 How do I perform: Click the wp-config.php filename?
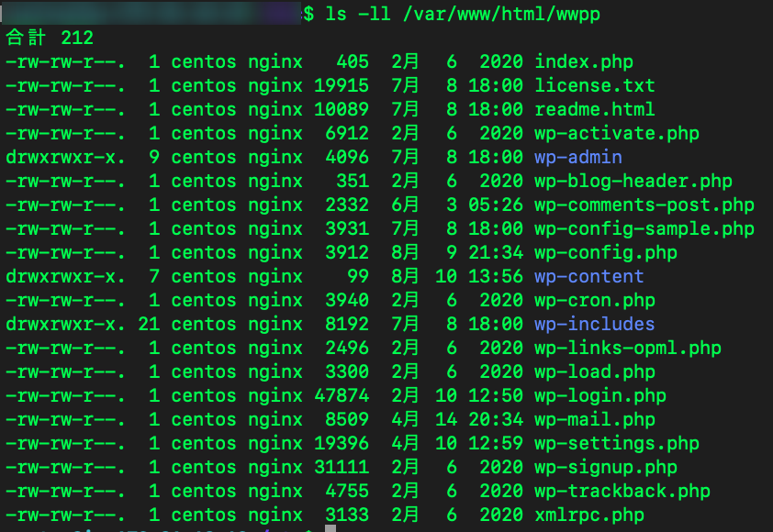(x=606, y=253)
